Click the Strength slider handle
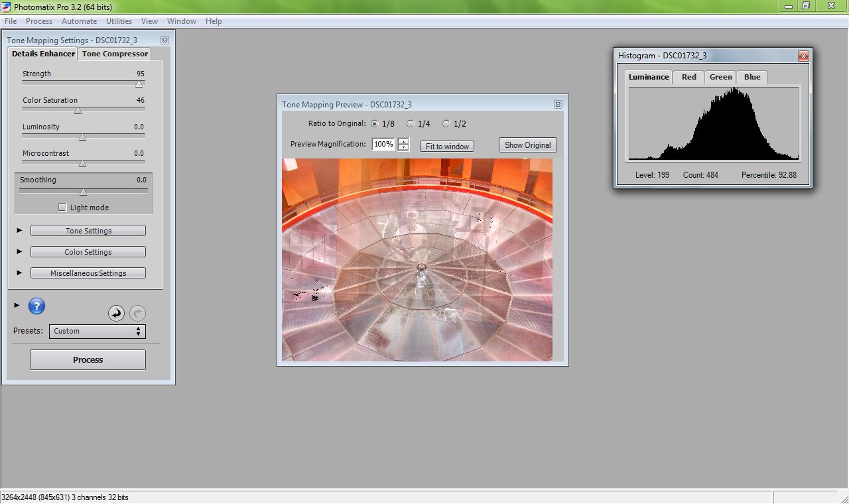 tap(139, 84)
